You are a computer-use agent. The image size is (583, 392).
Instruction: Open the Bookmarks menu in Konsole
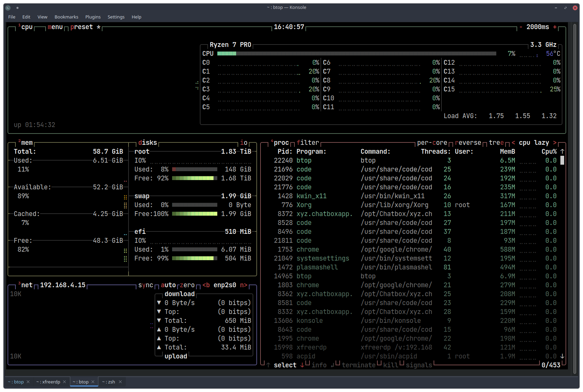click(x=66, y=17)
